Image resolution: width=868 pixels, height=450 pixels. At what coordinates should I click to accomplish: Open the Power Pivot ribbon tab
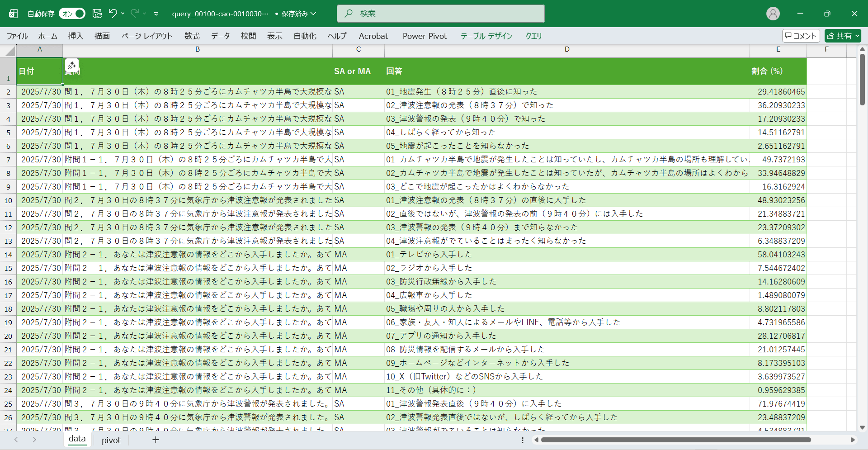pos(425,36)
